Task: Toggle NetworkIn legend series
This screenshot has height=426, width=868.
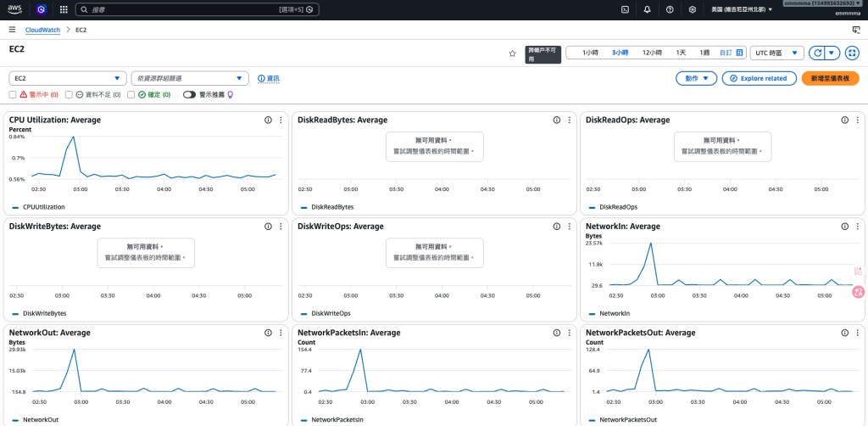Action: (x=609, y=313)
